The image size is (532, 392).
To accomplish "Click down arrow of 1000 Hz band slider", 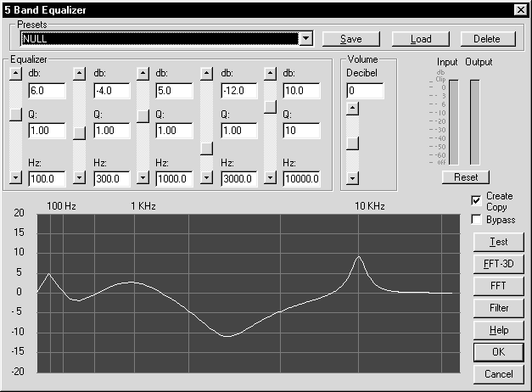I will point(143,178).
